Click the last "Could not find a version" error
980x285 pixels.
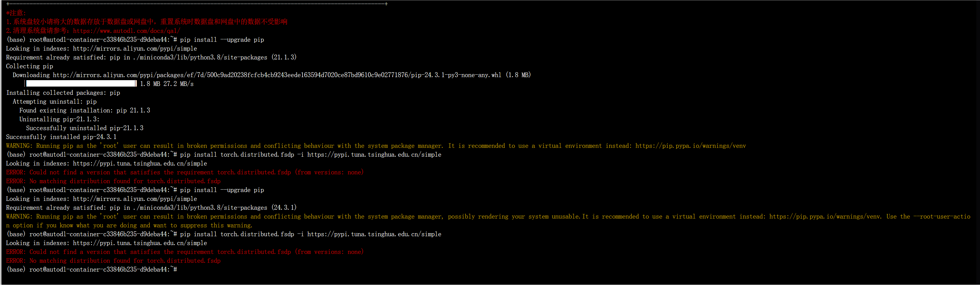coord(184,252)
